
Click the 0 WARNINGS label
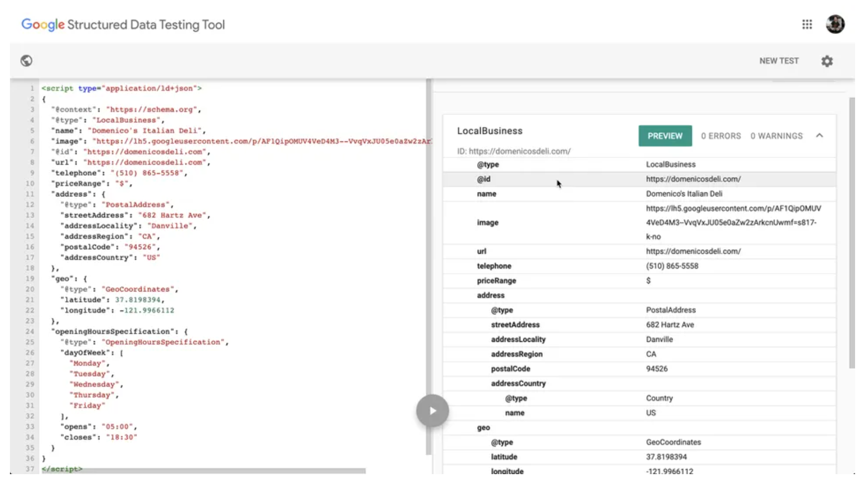[x=777, y=136]
